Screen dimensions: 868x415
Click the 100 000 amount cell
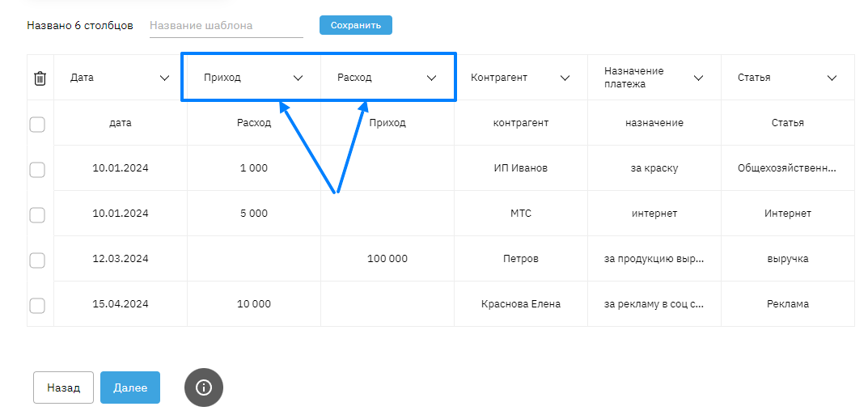click(x=387, y=259)
